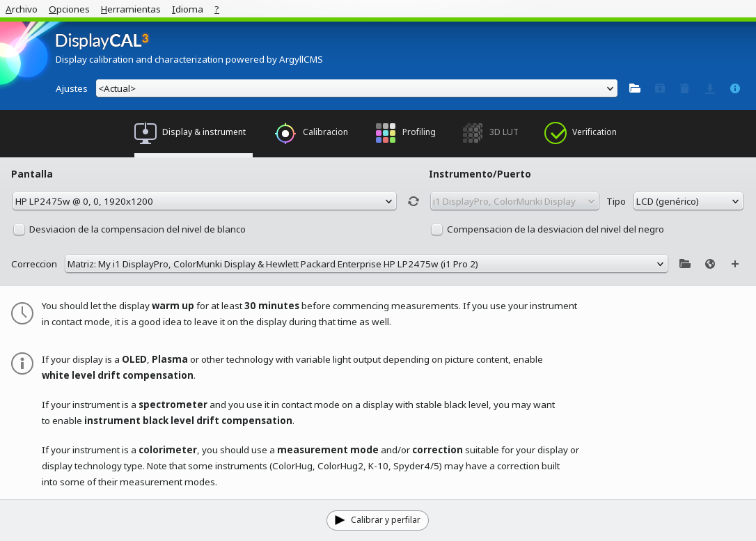Switch to Display & instrument tab
The height and width of the screenshot is (541, 756).
[194, 132]
